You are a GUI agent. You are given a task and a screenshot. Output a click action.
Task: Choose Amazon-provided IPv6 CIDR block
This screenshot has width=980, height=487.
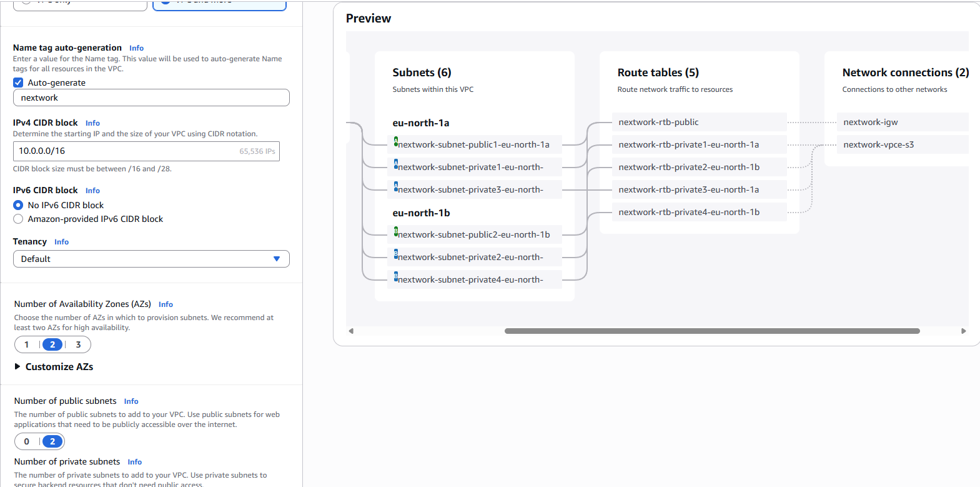18,219
